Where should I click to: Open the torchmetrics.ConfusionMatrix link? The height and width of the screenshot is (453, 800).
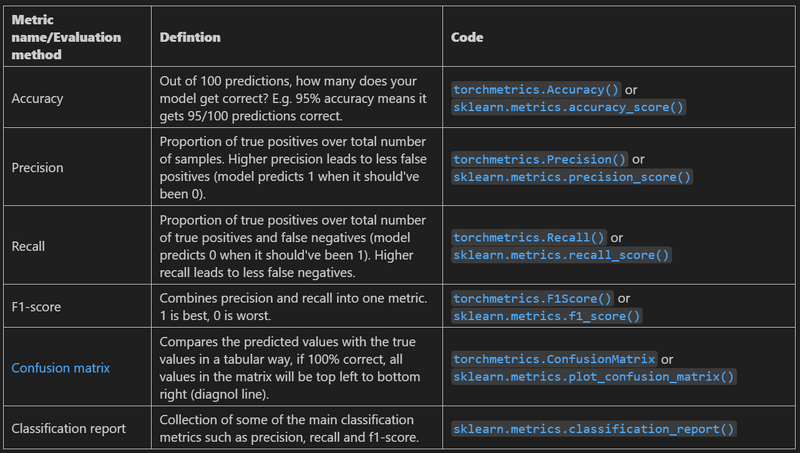coord(554,359)
